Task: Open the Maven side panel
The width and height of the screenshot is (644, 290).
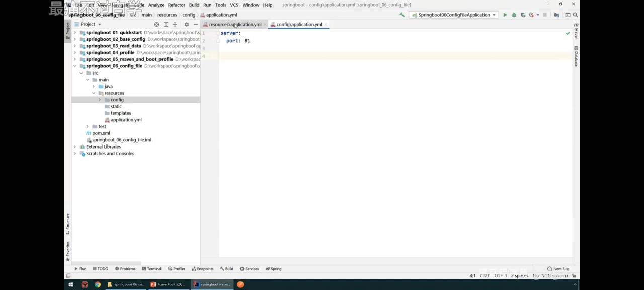Action: click(576, 31)
